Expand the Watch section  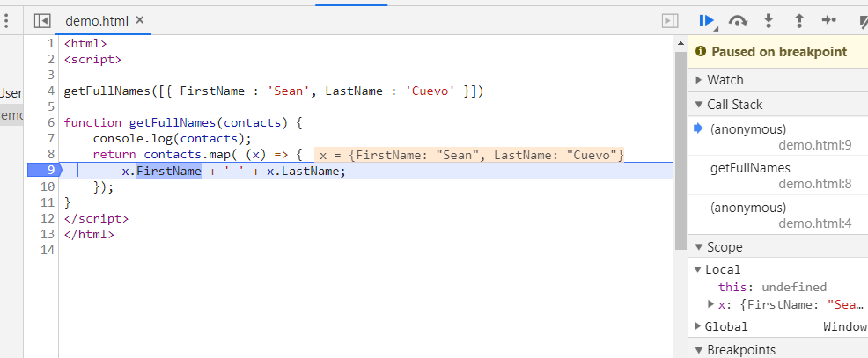[778, 80]
